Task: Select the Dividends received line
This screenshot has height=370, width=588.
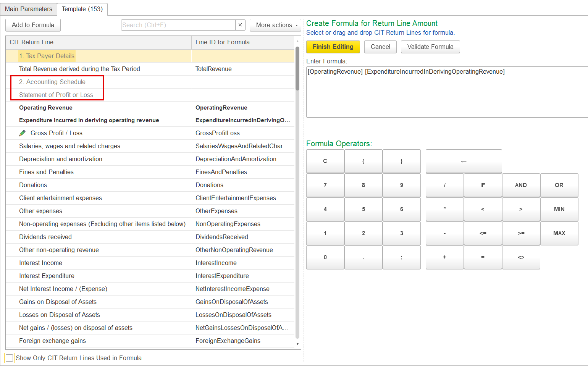Action: [x=150, y=237]
